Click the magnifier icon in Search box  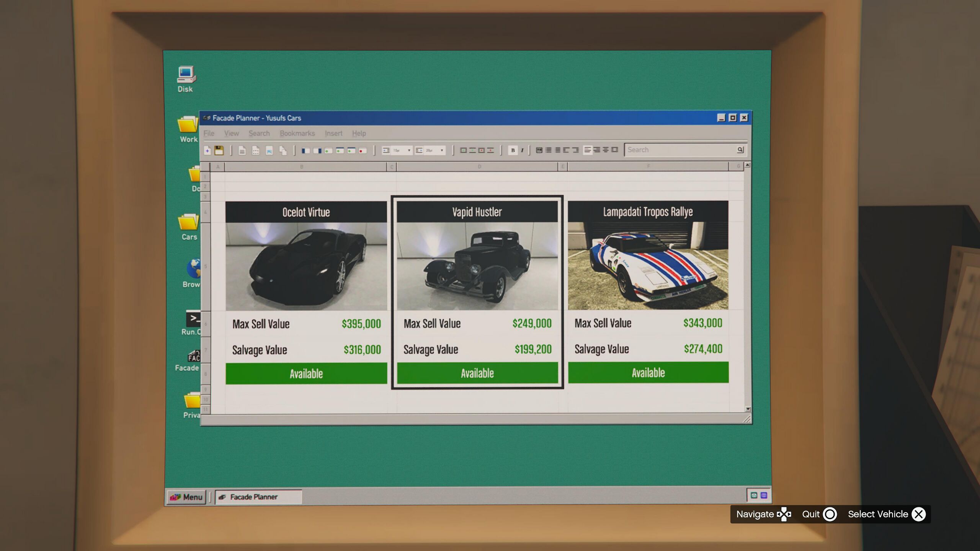point(740,150)
